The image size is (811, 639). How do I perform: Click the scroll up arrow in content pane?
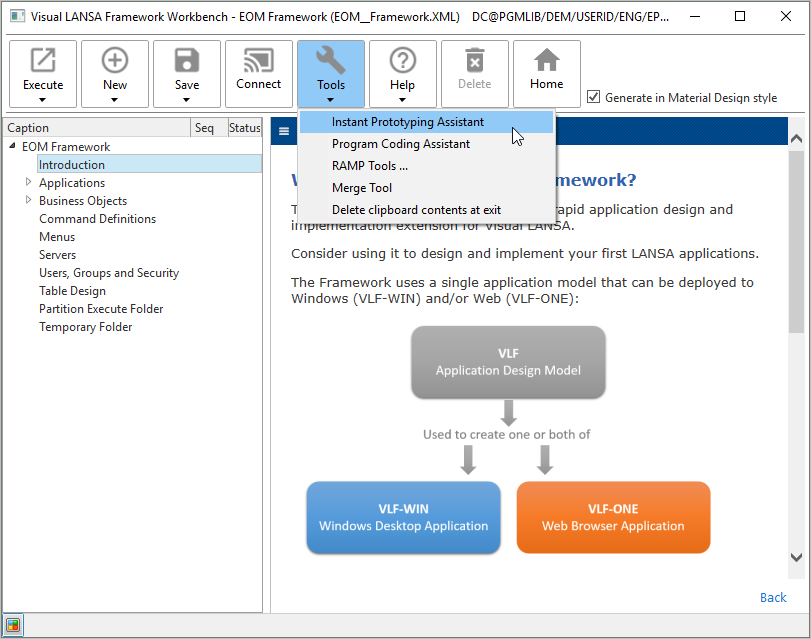[x=797, y=138]
